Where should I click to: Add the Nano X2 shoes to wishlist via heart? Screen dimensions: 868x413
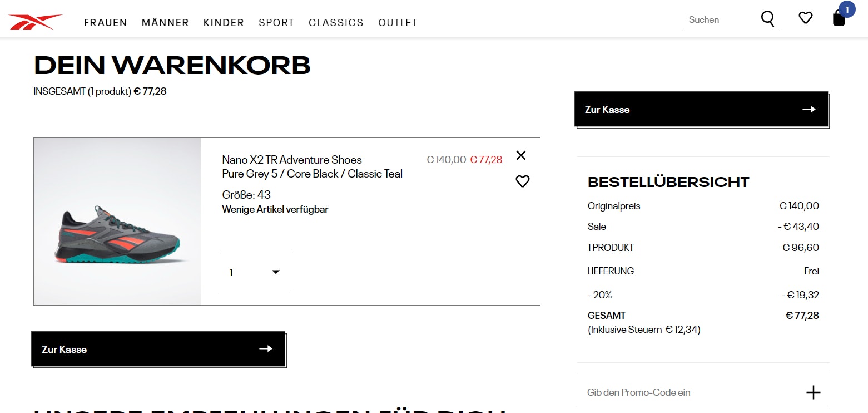click(x=522, y=181)
